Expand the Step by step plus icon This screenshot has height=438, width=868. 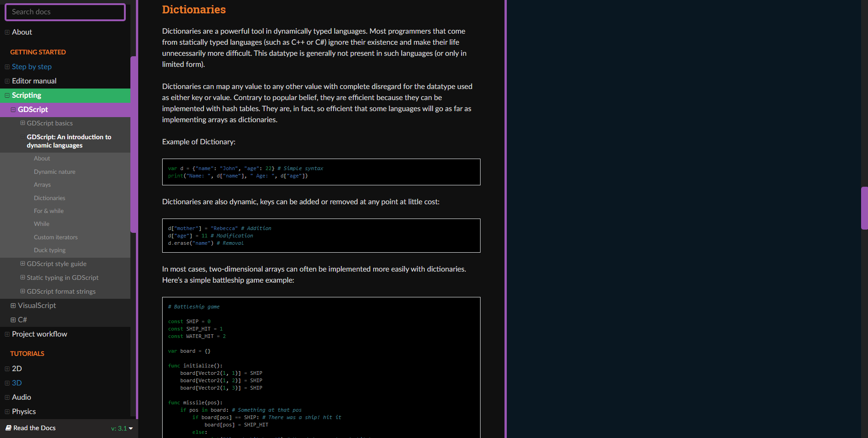tap(6, 66)
